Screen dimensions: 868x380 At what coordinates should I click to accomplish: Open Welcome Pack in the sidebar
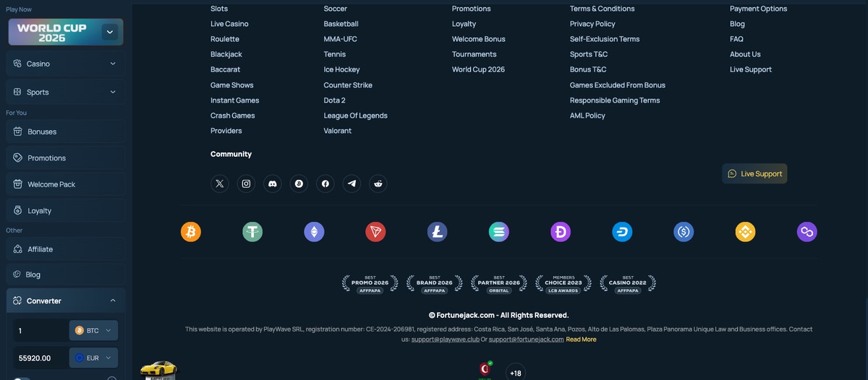(66, 184)
